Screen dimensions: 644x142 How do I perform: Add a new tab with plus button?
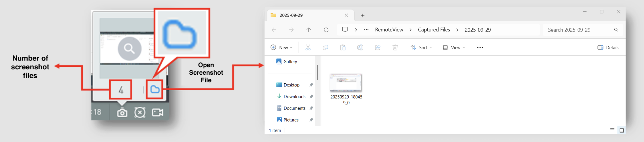tap(363, 15)
